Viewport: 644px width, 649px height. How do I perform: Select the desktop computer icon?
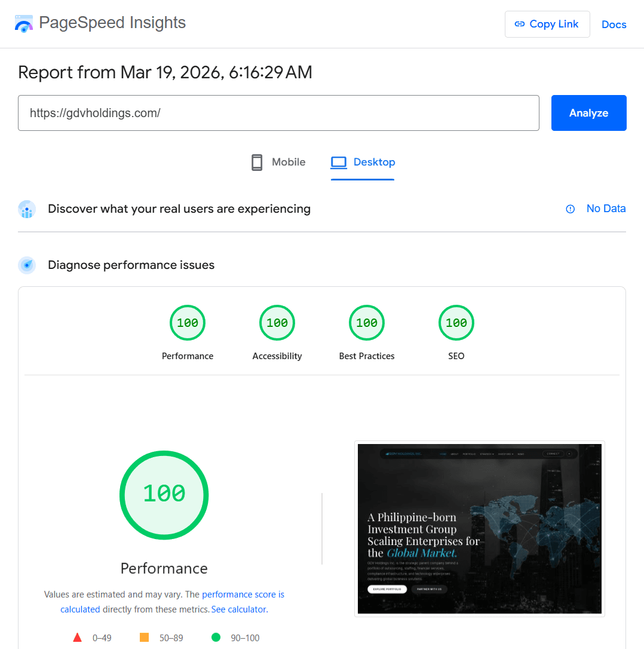tap(339, 162)
